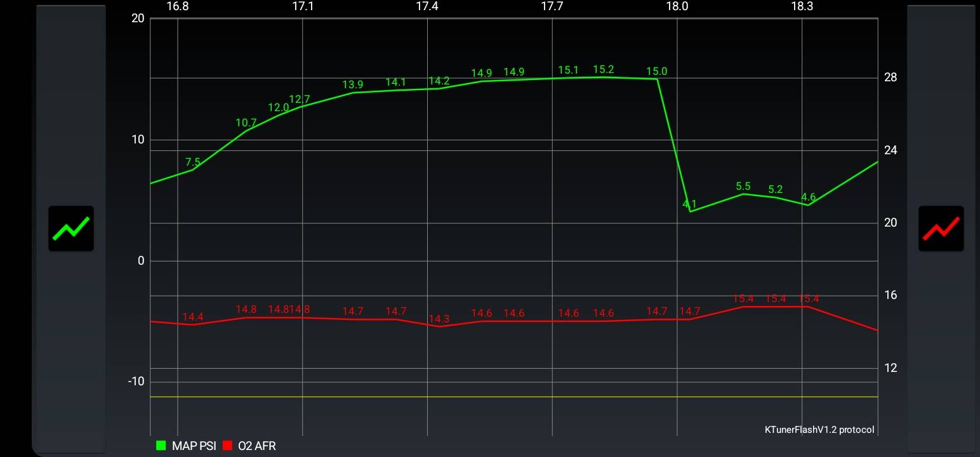Image resolution: width=980 pixels, height=457 pixels.
Task: Select the 15.1 MAP data label
Action: [x=569, y=70]
